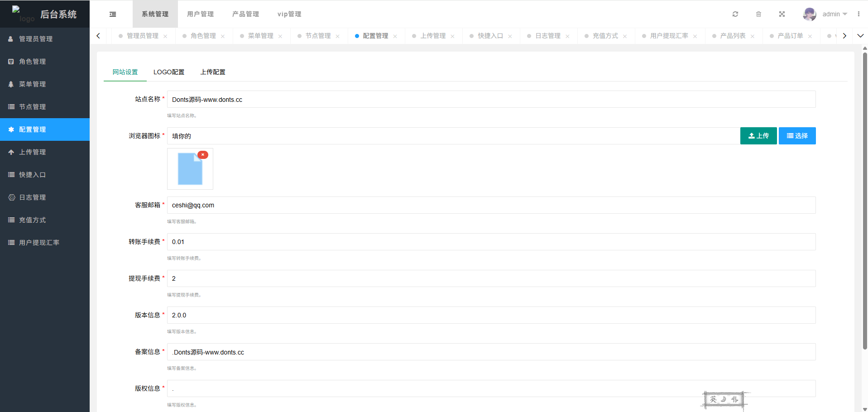Click the refresh icon in top bar
The image size is (868, 412).
[735, 14]
